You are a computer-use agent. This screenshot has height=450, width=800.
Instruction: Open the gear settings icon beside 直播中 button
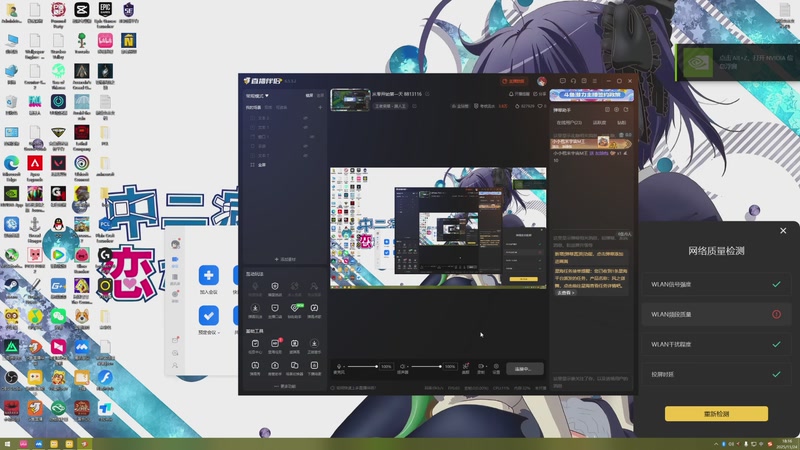pos(496,367)
